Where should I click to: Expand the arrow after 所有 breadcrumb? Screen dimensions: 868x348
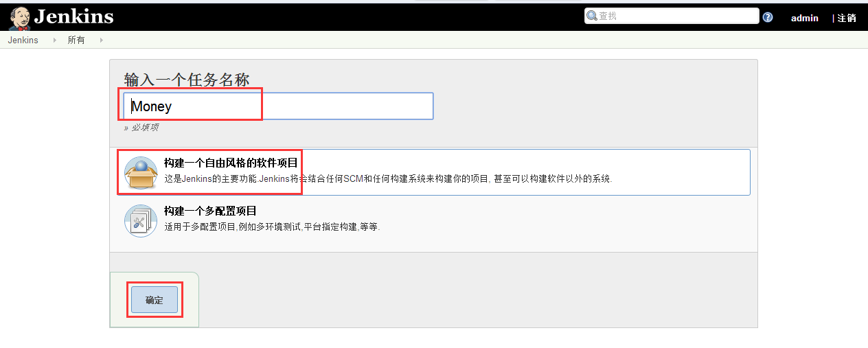(102, 40)
